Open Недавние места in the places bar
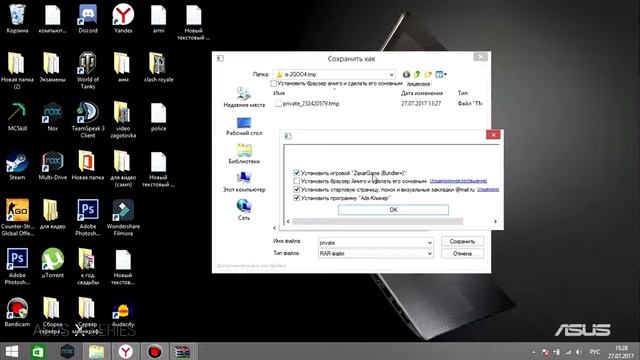Screen dimensions: 640x360 coord(244,97)
